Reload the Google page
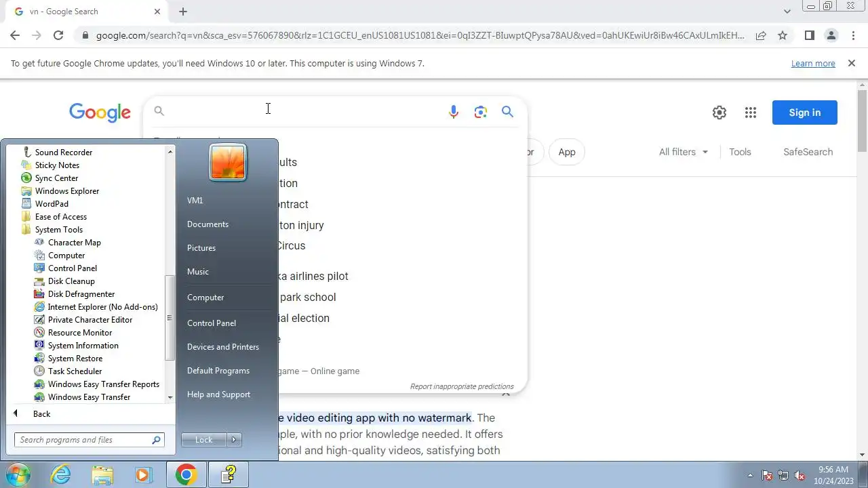868x488 pixels. 58,35
